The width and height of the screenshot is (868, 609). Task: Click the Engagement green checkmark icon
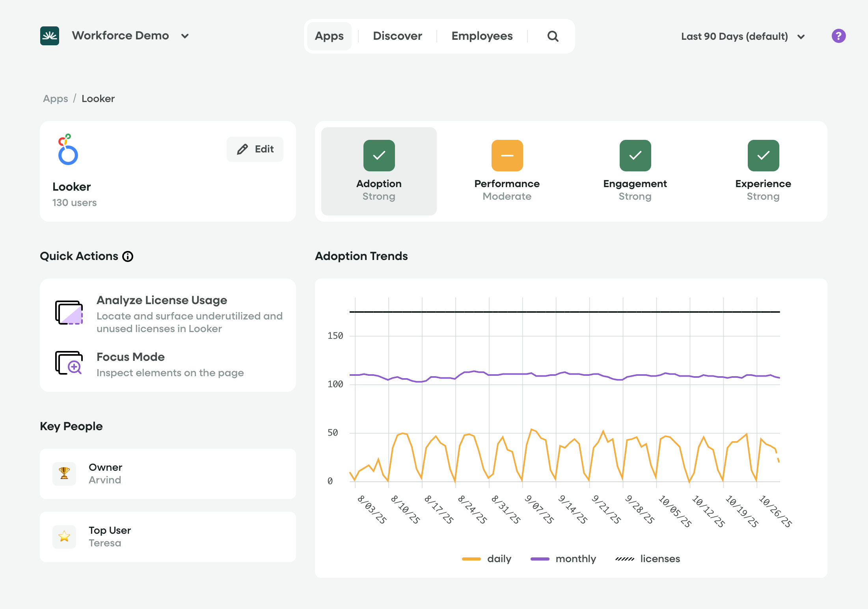[635, 156]
